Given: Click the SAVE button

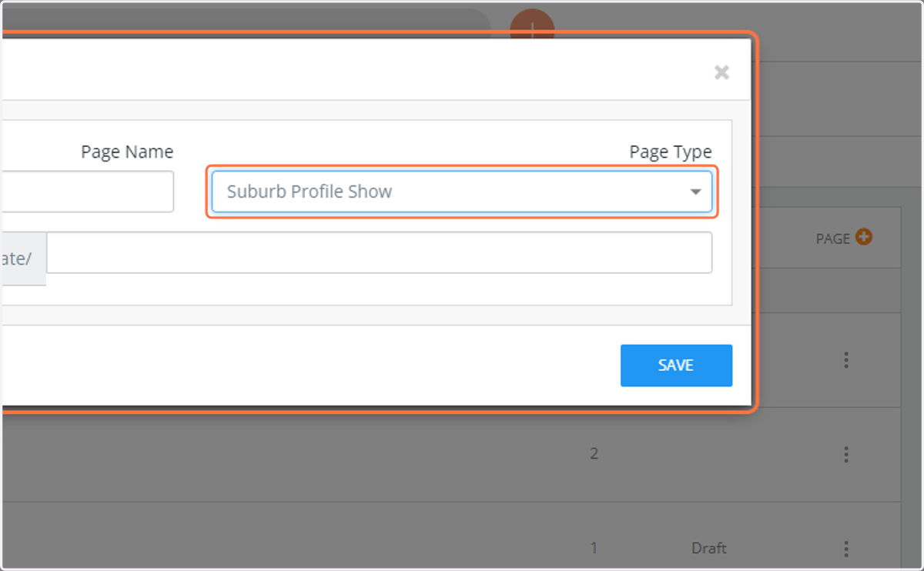Looking at the screenshot, I should pos(676,366).
